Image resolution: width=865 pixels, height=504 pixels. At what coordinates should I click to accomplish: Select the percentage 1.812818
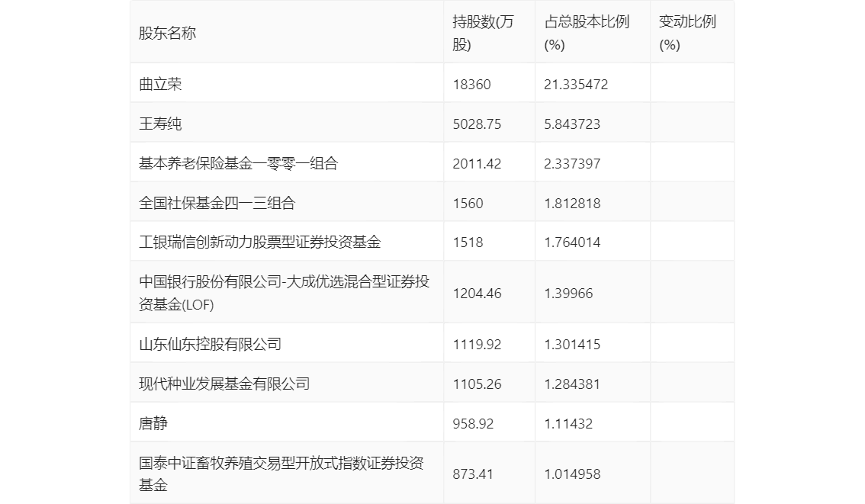click(x=572, y=204)
